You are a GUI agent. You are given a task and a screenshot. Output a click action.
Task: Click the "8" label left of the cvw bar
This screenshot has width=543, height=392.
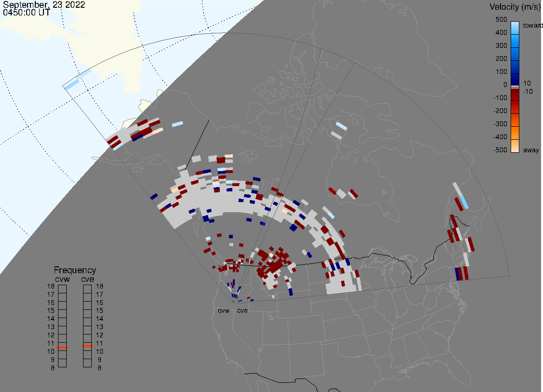[x=53, y=368]
